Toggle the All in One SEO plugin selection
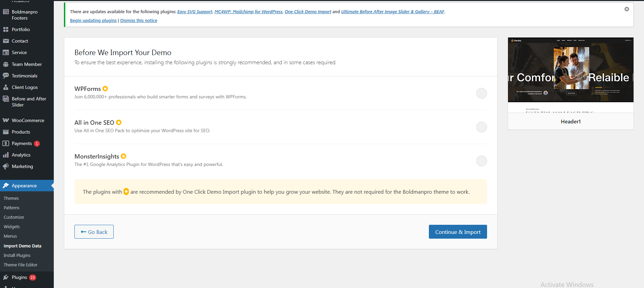The image size is (644, 288). pos(482,127)
